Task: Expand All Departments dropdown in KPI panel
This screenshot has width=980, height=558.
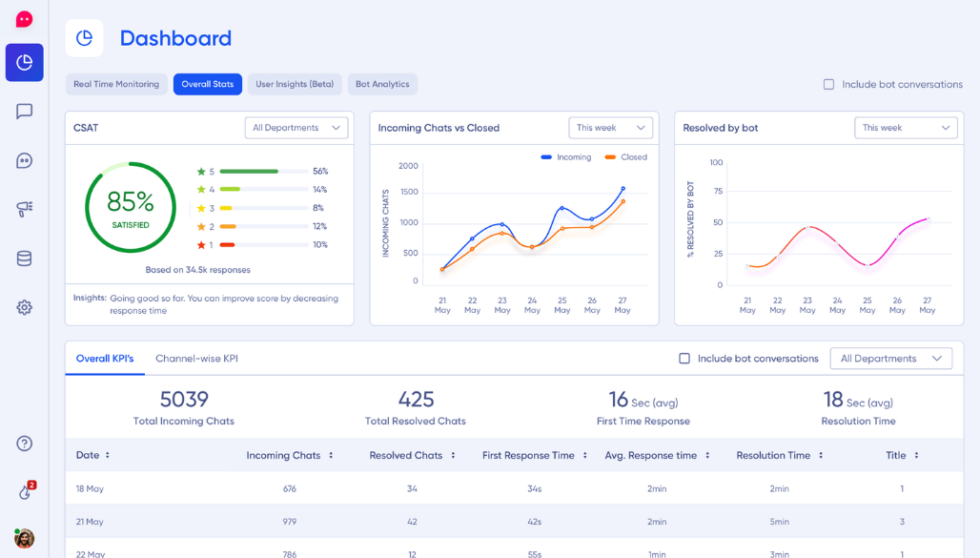Action: [890, 359]
